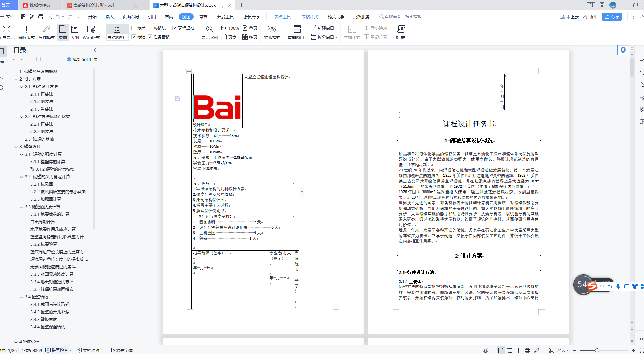This screenshot has height=354, width=644.
Task: Activate Writing mode (写作模式)
Action: click(47, 32)
